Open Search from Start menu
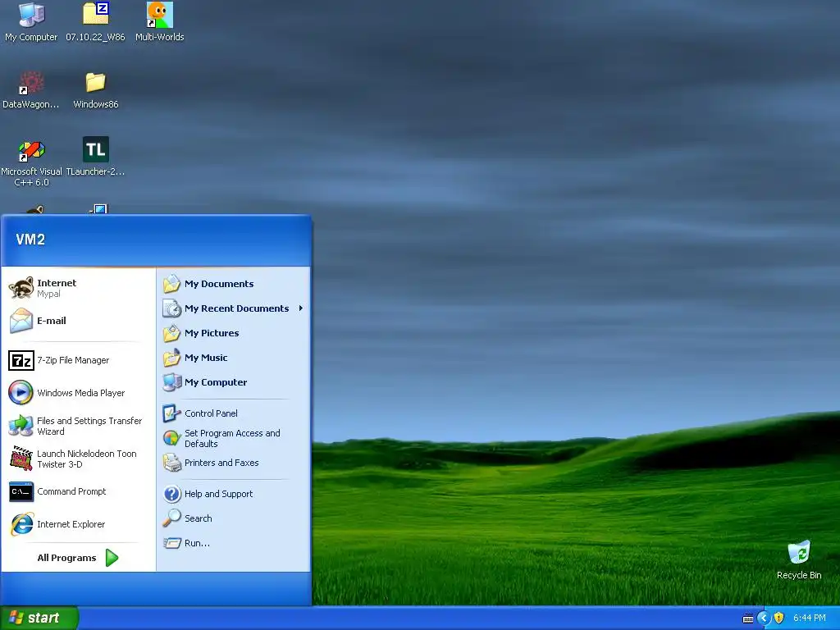This screenshot has height=630, width=840. [234, 518]
